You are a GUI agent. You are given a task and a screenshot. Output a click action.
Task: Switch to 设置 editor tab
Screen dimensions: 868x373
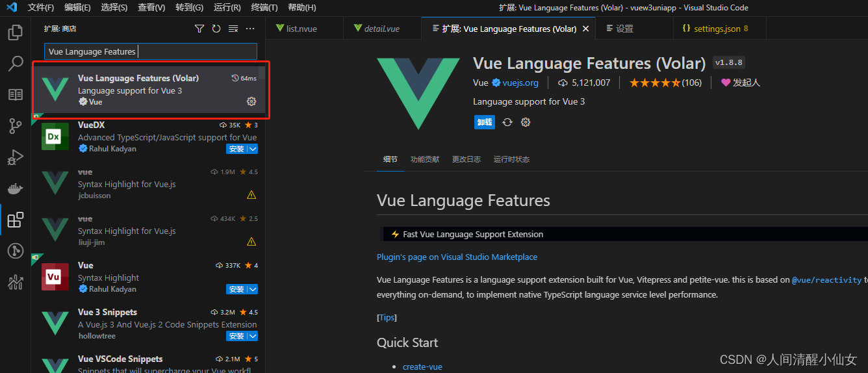[x=634, y=29]
